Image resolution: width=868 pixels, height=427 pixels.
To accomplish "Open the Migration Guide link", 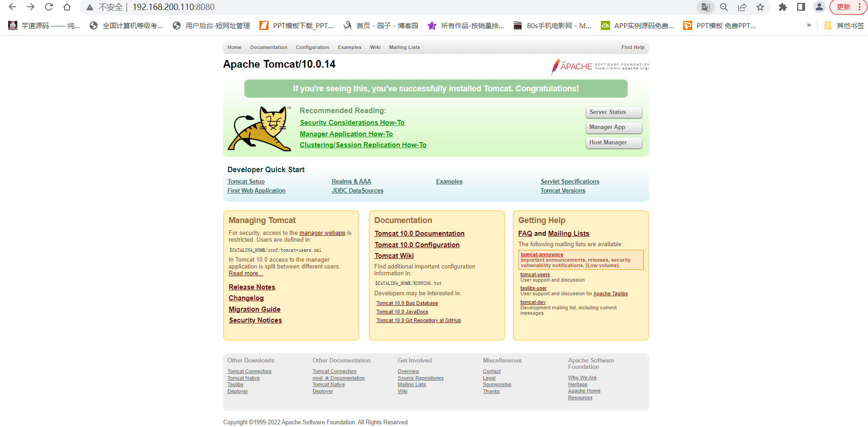I will 254,309.
